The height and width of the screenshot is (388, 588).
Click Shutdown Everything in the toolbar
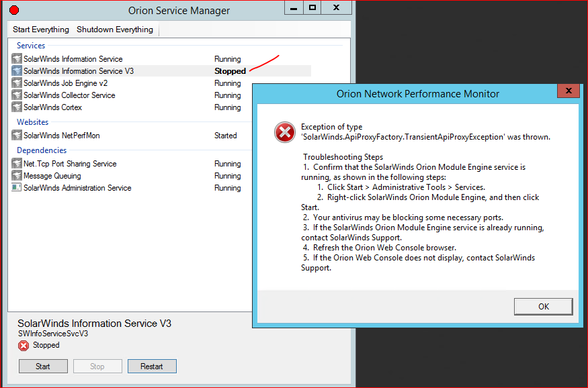(115, 30)
